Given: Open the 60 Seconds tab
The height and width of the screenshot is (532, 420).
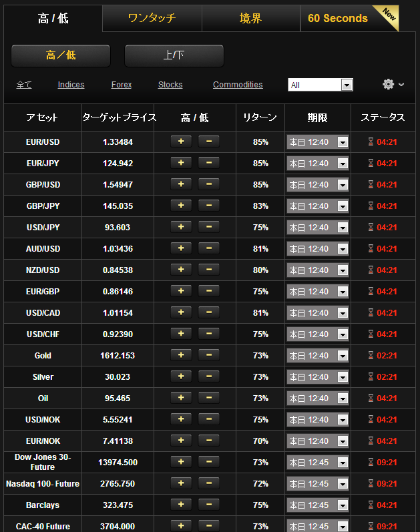Looking at the screenshot, I should [x=349, y=18].
